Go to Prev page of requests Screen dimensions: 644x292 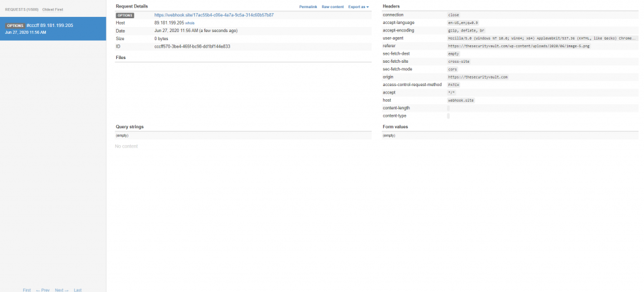tap(43, 290)
